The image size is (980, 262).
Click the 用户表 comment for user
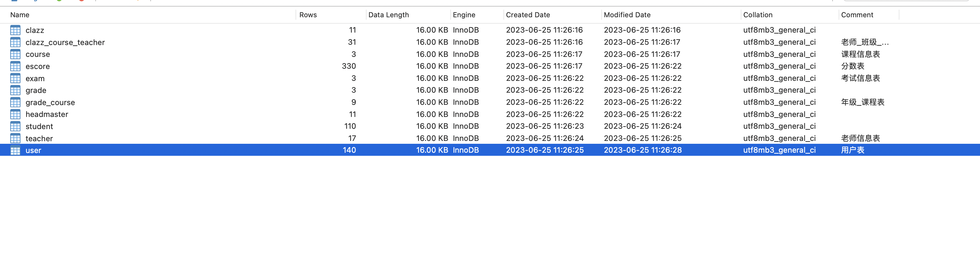point(853,150)
